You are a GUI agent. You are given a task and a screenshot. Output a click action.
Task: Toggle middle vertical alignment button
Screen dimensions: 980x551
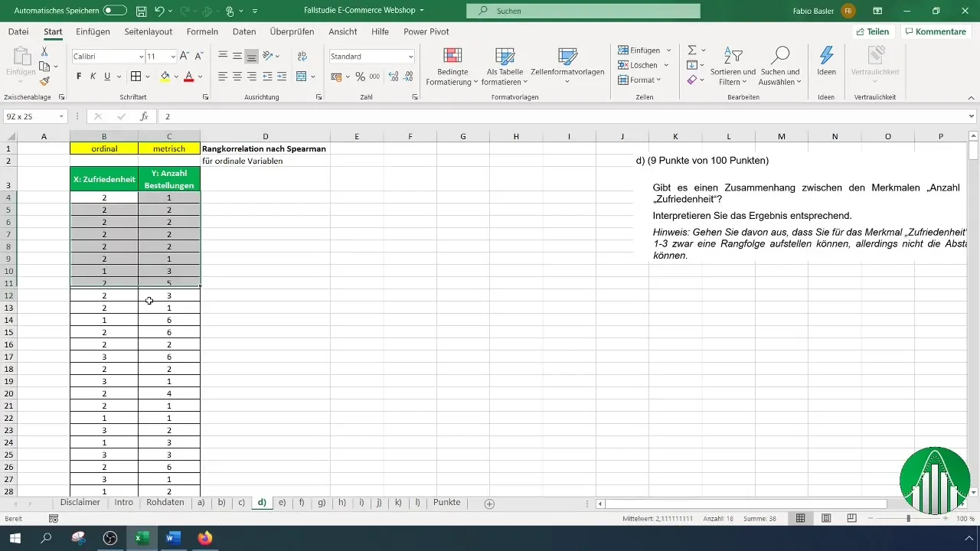point(237,57)
